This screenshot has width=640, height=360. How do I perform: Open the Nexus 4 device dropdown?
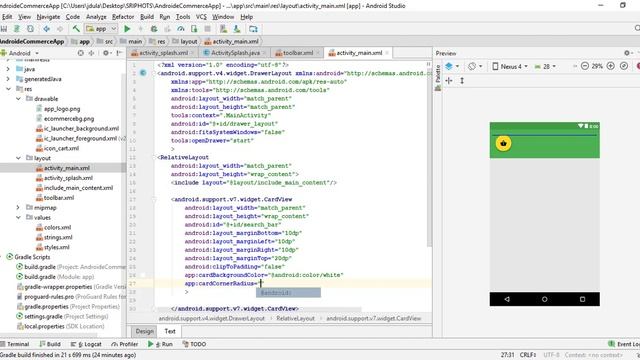[x=510, y=66]
